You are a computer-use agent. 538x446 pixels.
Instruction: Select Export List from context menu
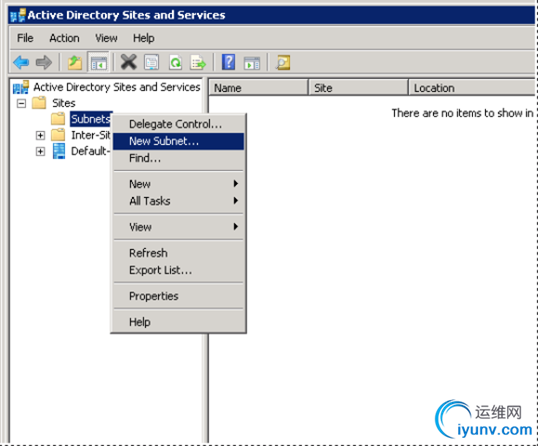(x=178, y=270)
